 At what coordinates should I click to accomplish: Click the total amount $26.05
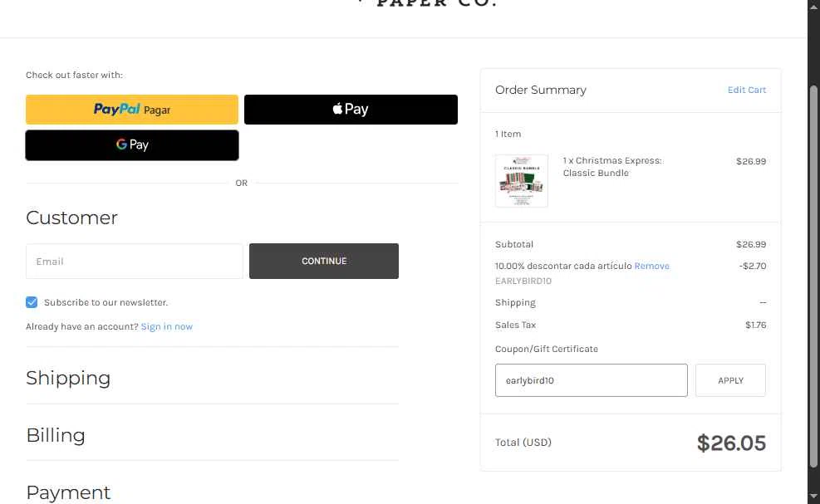click(x=731, y=443)
